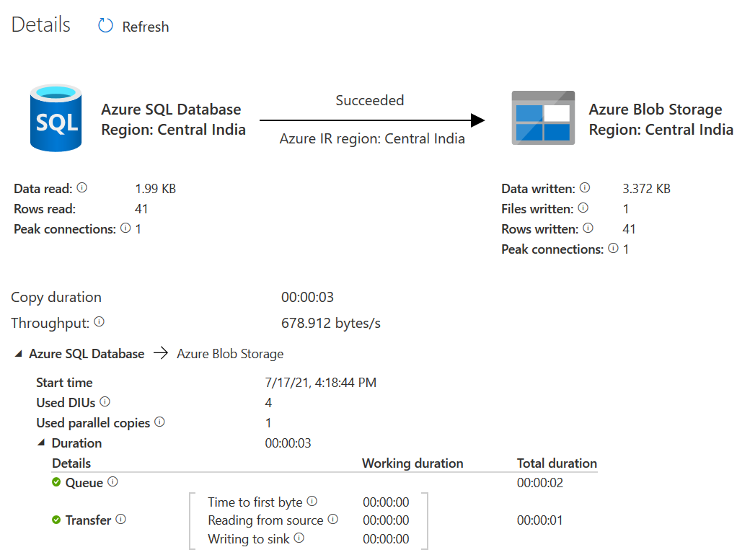Click the Refresh button
Image resolution: width=737 pixels, height=560 pixels.
134,27
